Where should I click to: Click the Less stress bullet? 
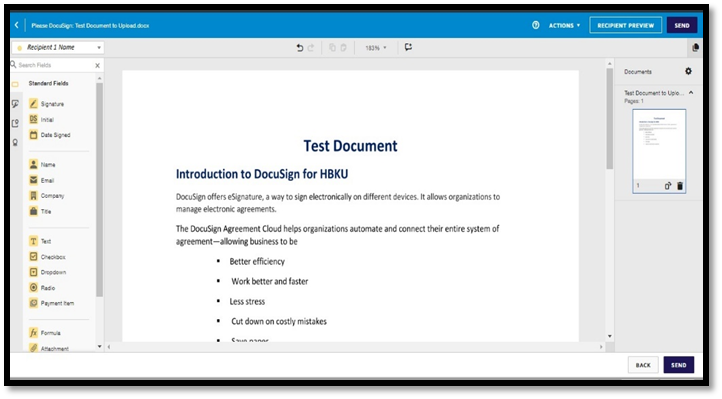[247, 301]
